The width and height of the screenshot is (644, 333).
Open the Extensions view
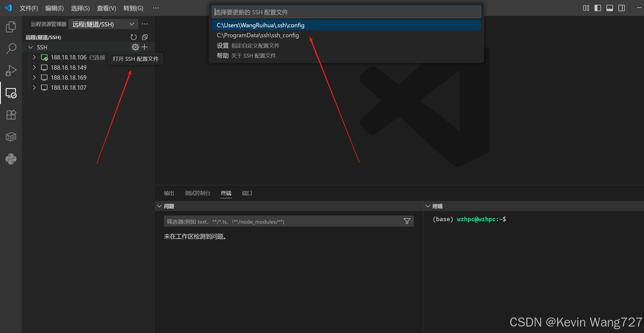(x=11, y=115)
